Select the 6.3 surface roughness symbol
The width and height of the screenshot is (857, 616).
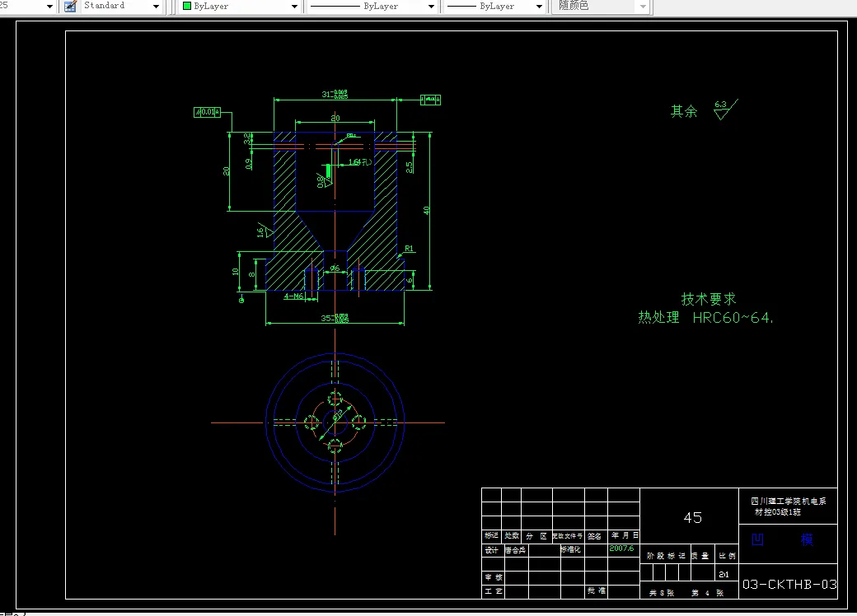point(725,110)
